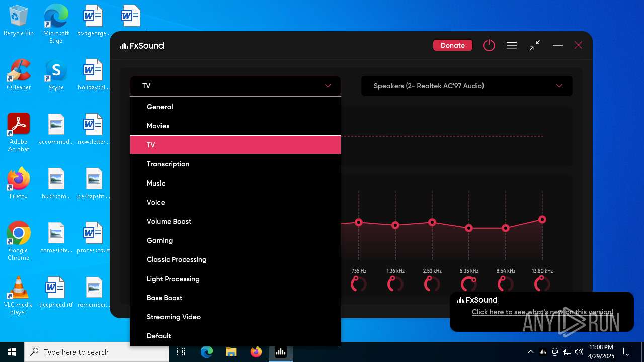The height and width of the screenshot is (362, 644).
Task: Open Windows Start menu
Action: tap(12, 352)
